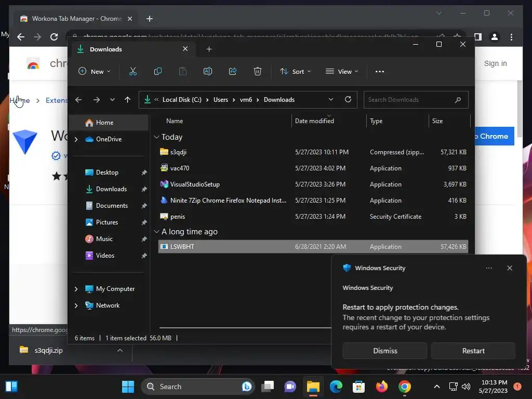Refresh the Downloads folder view
Viewport: 532px width, 399px height.
coord(348,99)
